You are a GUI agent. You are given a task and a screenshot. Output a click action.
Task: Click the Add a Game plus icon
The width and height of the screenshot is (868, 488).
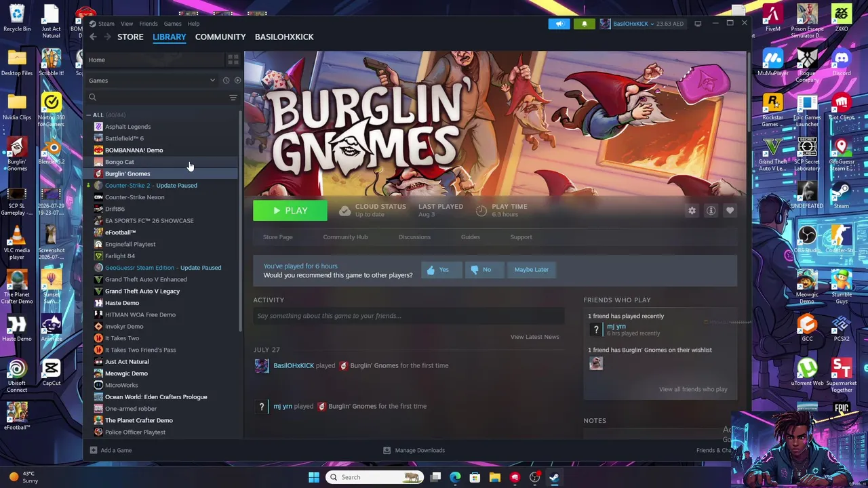[94, 450]
